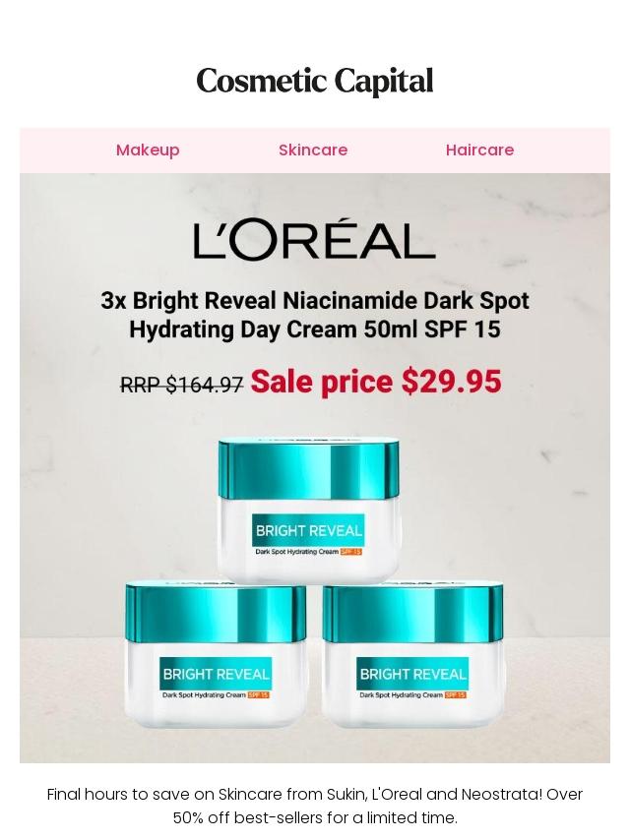The image size is (630, 840).
Task: Select the bottom-right Bright Reveal jar
Action: coord(412,655)
